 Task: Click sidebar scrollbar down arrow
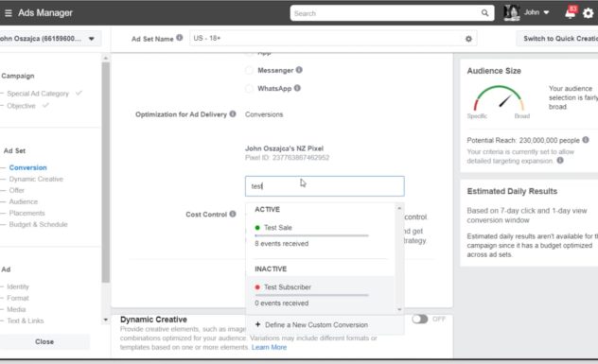click(x=106, y=320)
